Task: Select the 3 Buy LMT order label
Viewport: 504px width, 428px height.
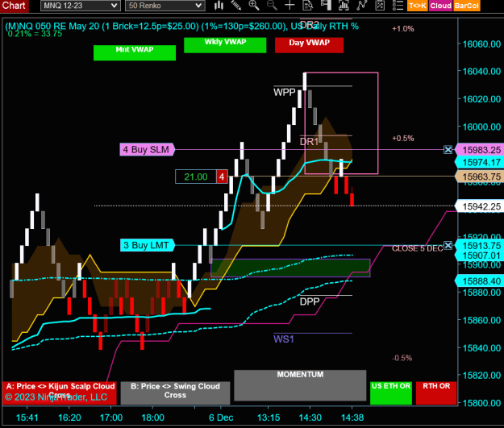Action: coord(148,245)
